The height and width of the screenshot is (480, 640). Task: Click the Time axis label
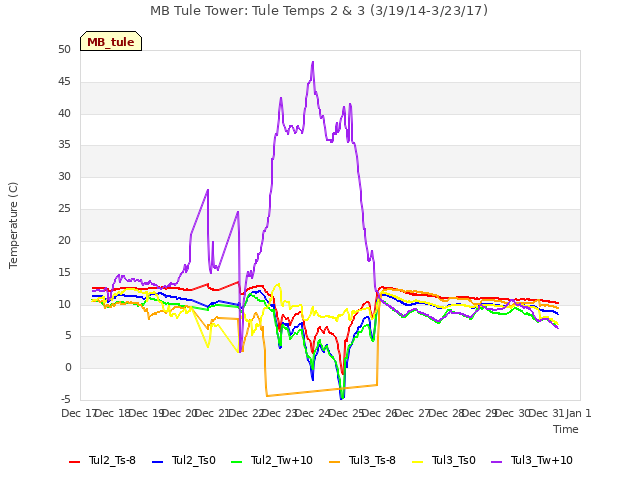point(566,429)
